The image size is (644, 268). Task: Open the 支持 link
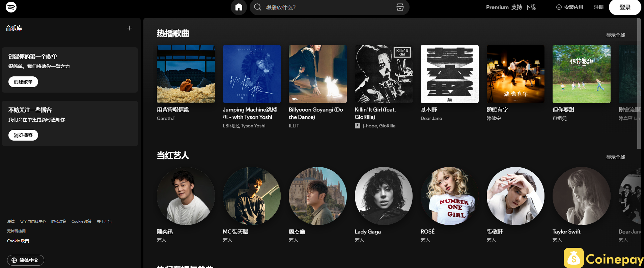coord(517,7)
